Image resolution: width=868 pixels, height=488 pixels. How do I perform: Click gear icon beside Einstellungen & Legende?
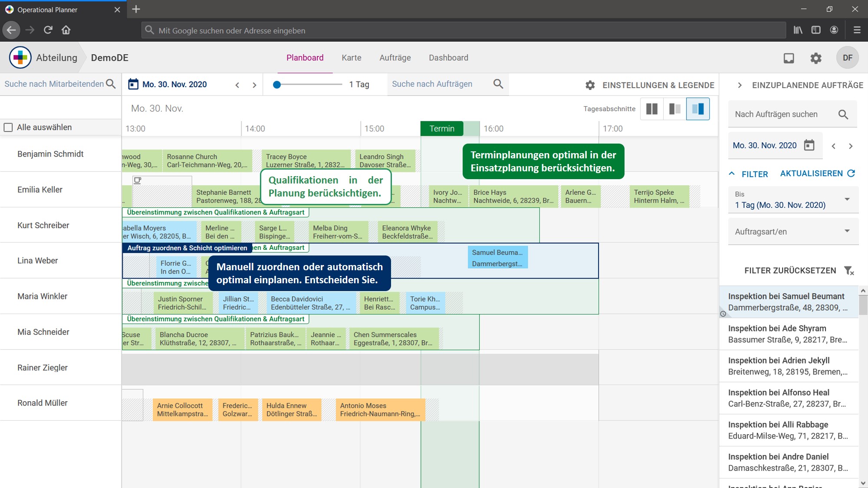coord(590,85)
